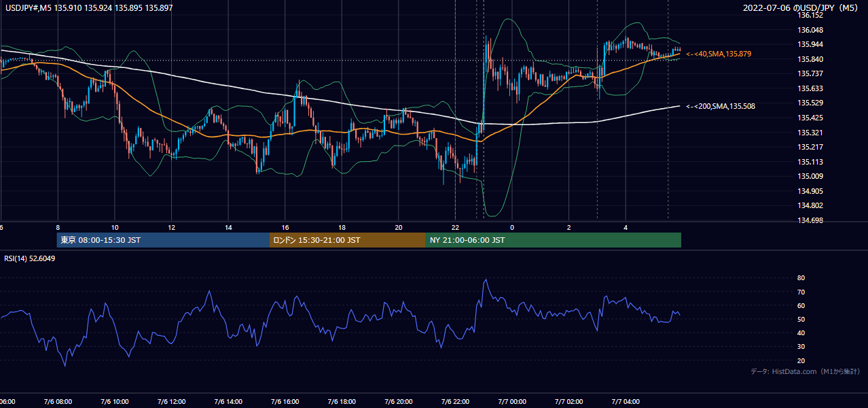The width and height of the screenshot is (868, 408).
Task: Click the 7/6 10:00 time axis label
Action: (114, 402)
